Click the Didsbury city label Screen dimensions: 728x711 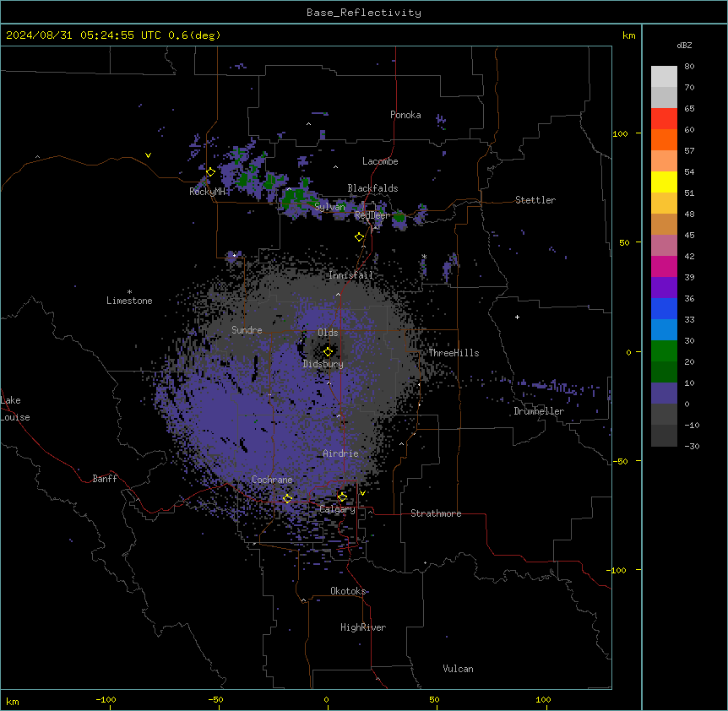coord(323,364)
